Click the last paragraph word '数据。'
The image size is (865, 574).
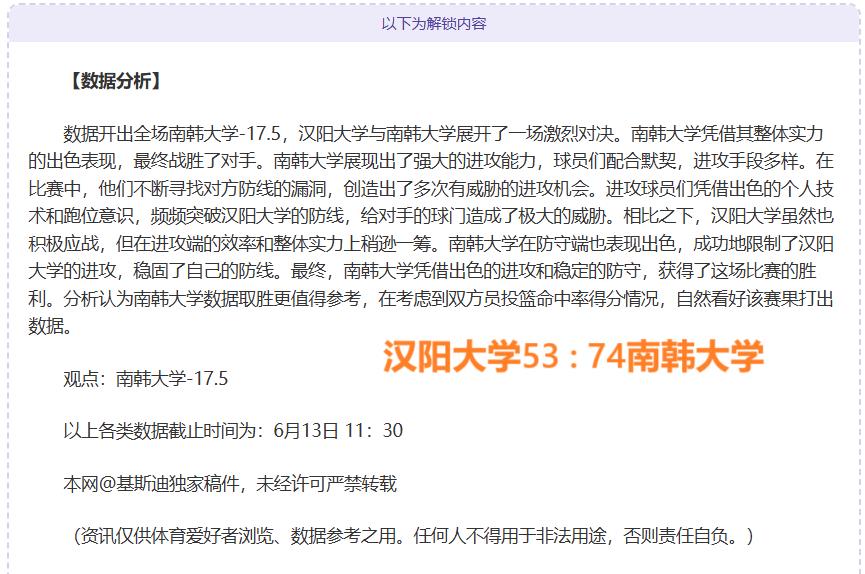tap(50, 326)
